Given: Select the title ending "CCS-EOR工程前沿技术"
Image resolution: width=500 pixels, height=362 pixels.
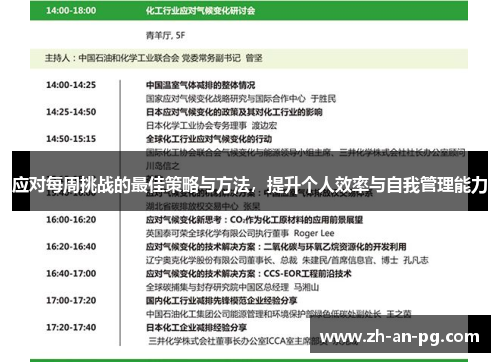Looking at the screenshot, I should 249,274.
